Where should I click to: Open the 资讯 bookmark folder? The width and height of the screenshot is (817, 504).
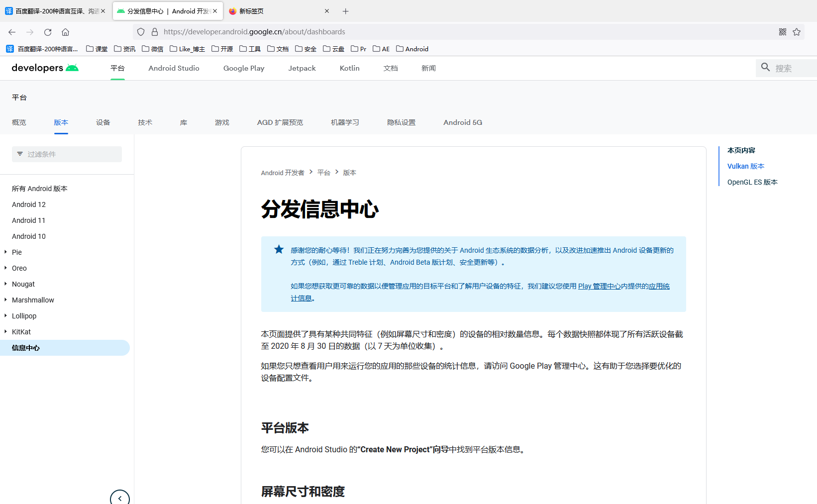point(124,49)
